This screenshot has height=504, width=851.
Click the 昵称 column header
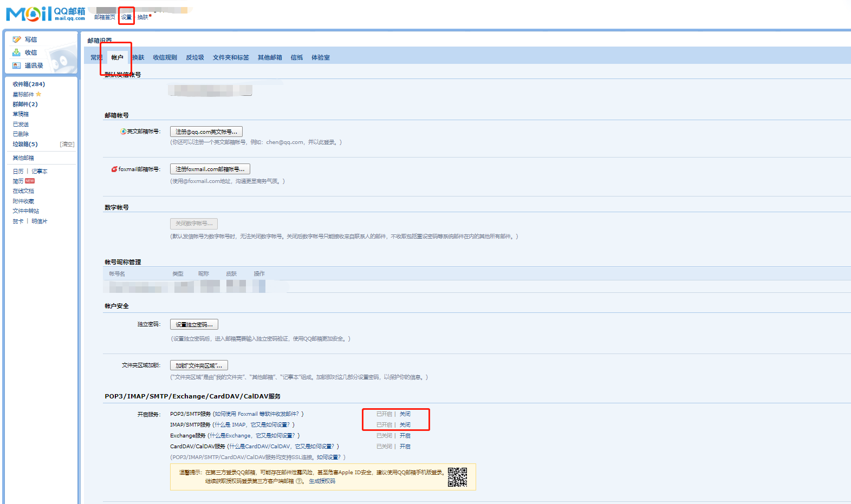click(204, 273)
